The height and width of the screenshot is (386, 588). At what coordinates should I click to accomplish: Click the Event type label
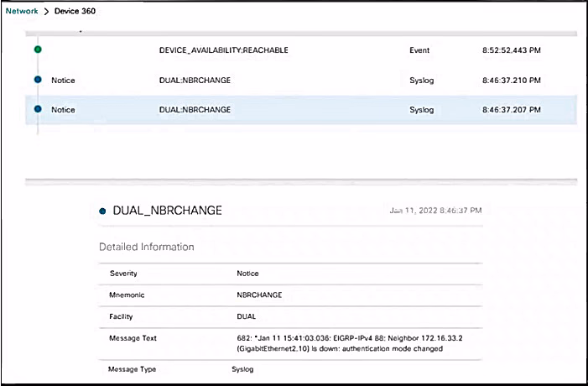[419, 50]
